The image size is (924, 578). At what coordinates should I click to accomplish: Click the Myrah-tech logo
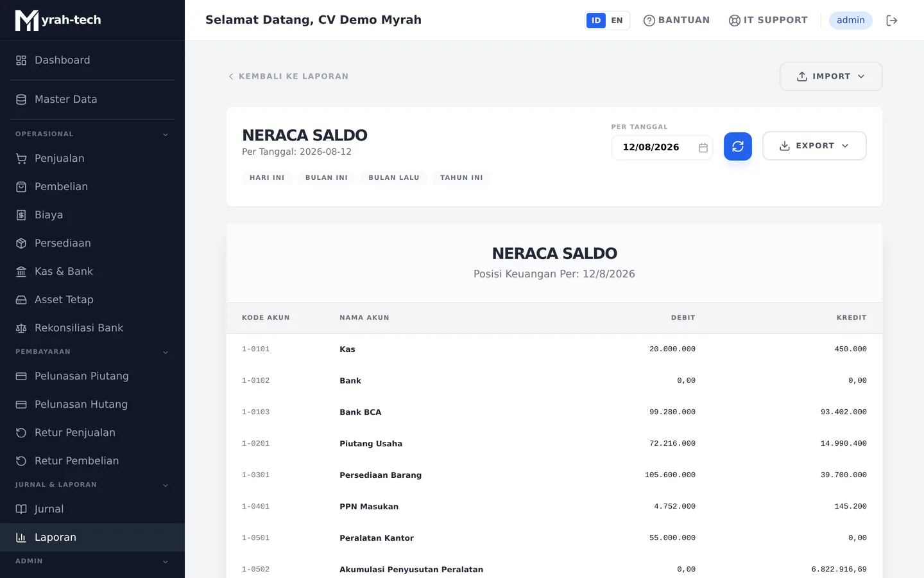point(58,21)
